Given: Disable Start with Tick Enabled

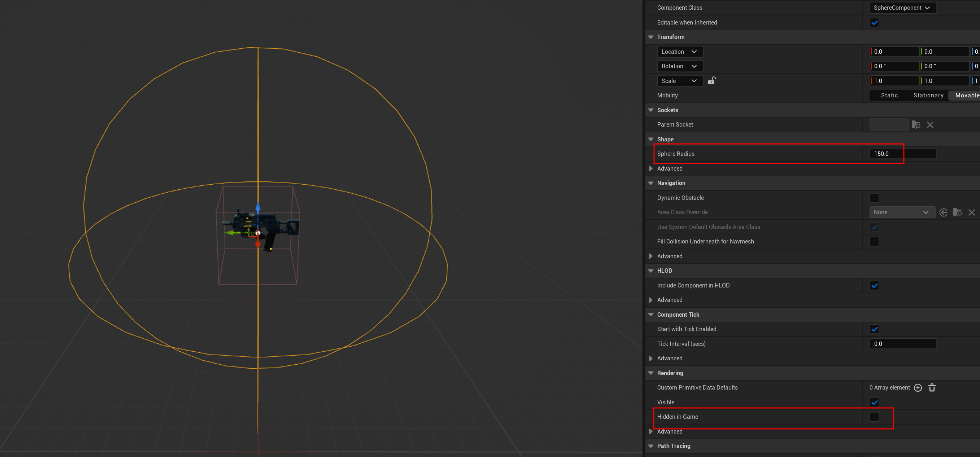Looking at the screenshot, I should (x=874, y=329).
